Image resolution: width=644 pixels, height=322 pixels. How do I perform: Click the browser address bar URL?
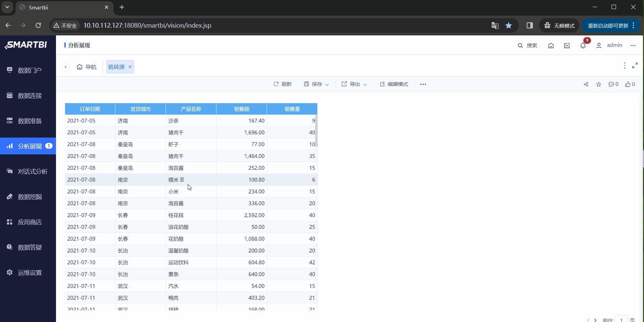[147, 25]
